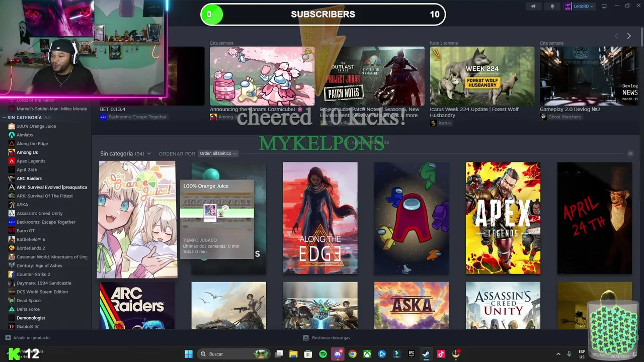Select Diablo IV in the sidebar

pyautogui.click(x=28, y=327)
